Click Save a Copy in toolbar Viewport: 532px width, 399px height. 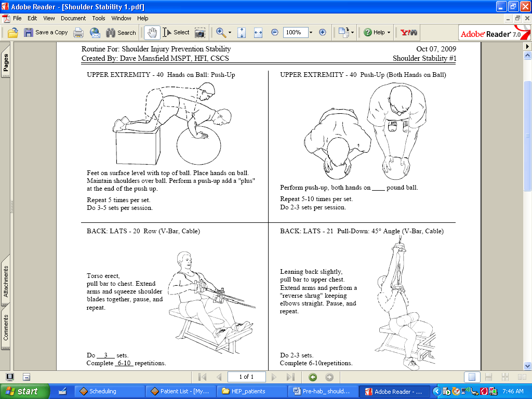[46, 33]
